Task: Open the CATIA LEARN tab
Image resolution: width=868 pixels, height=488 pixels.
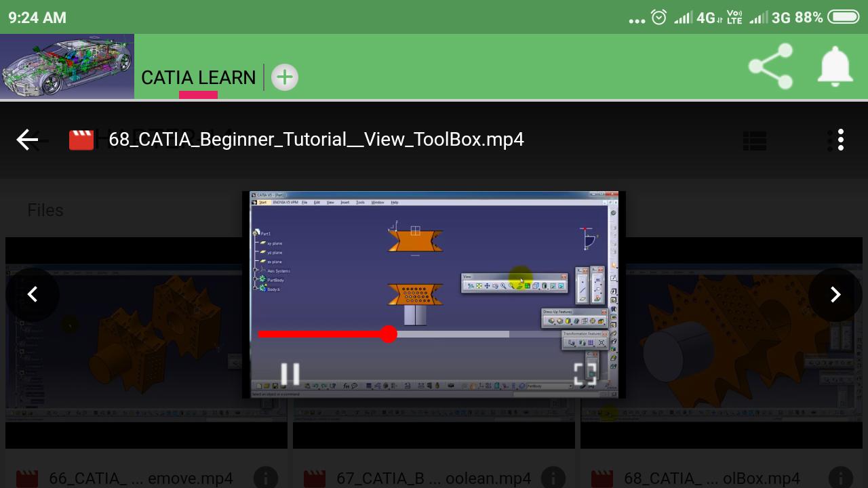Action: click(198, 77)
